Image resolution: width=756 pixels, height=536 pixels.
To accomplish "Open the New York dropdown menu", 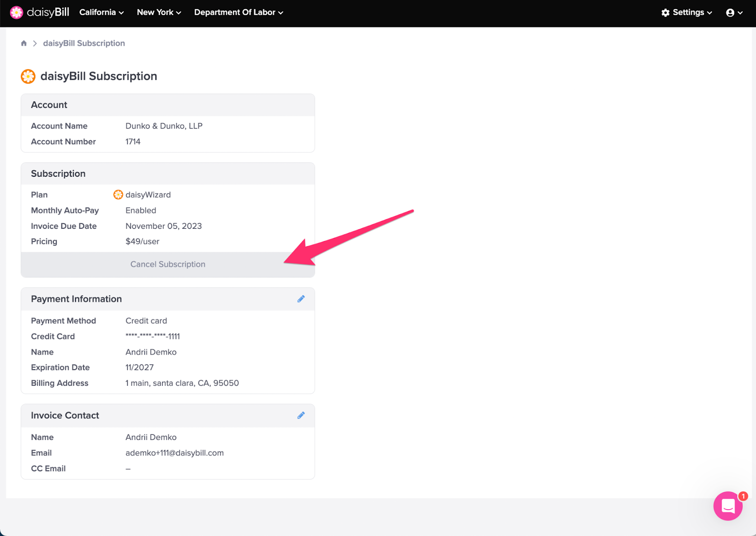I will point(159,12).
